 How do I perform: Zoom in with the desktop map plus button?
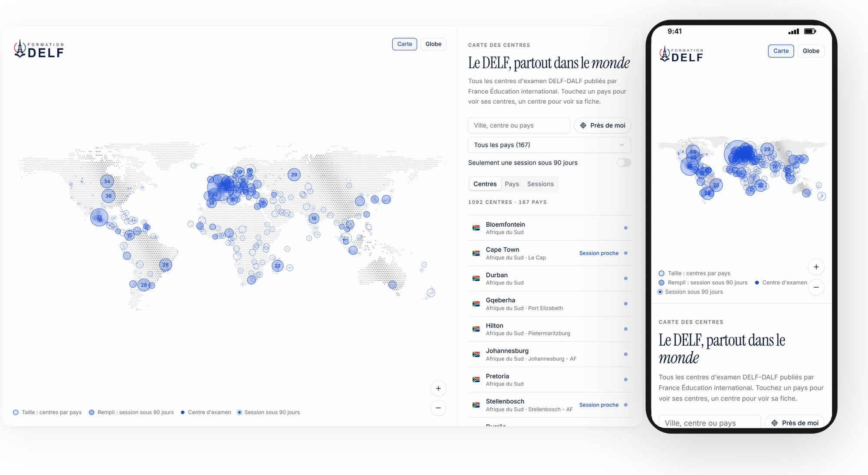(438, 388)
